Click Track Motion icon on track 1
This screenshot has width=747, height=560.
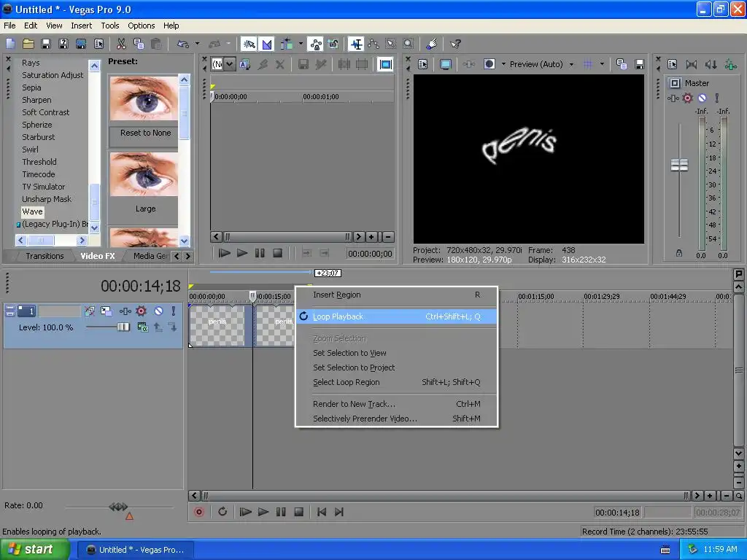[106, 311]
